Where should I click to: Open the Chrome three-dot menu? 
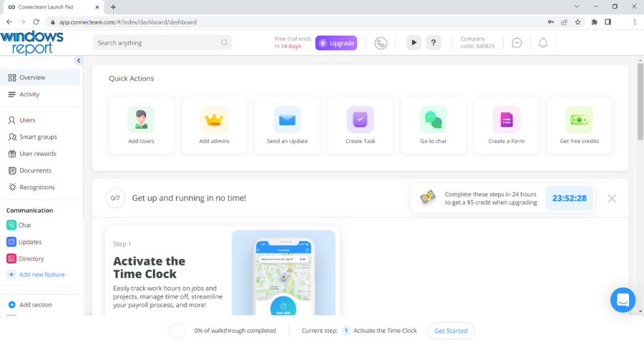click(634, 21)
